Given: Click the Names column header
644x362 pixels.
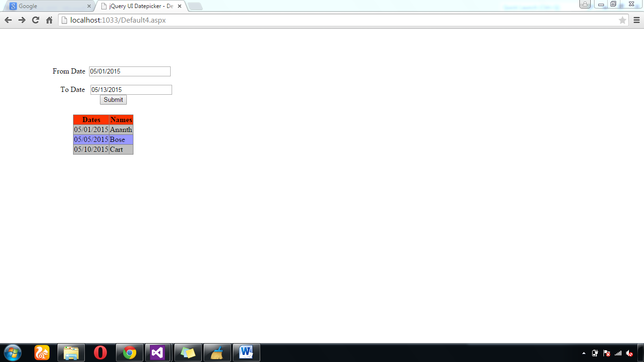Looking at the screenshot, I should [x=121, y=120].
